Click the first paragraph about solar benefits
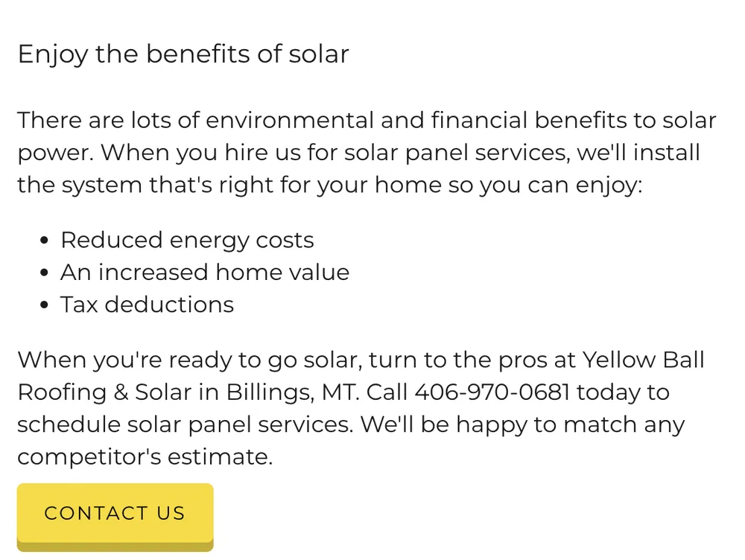The width and height of the screenshot is (745, 560). (367, 152)
